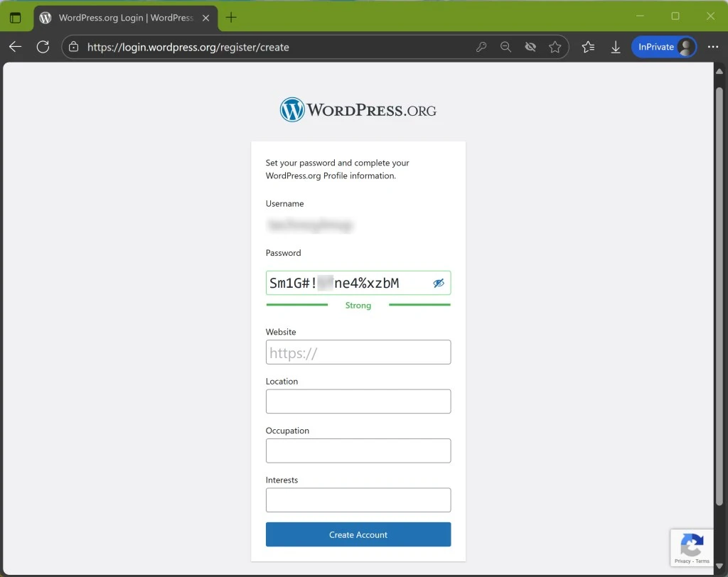Open the favorites list icon
This screenshot has height=577, width=728.
click(588, 47)
